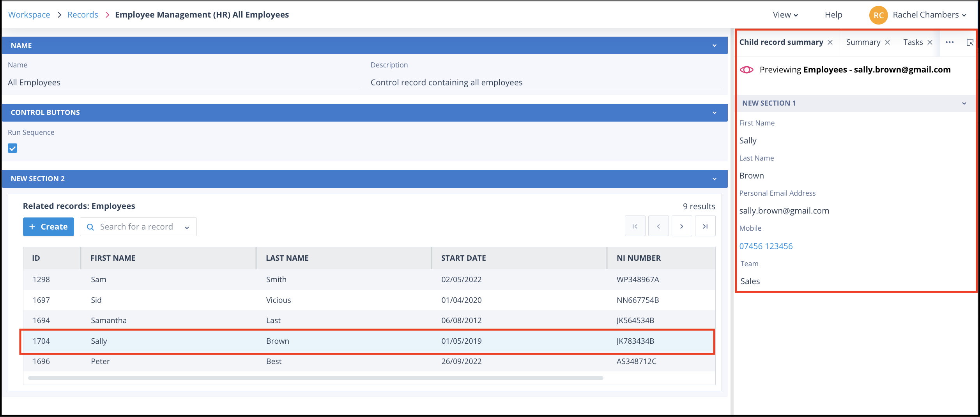The width and height of the screenshot is (980, 417).
Task: Click NI number WP348967A
Action: click(638, 280)
